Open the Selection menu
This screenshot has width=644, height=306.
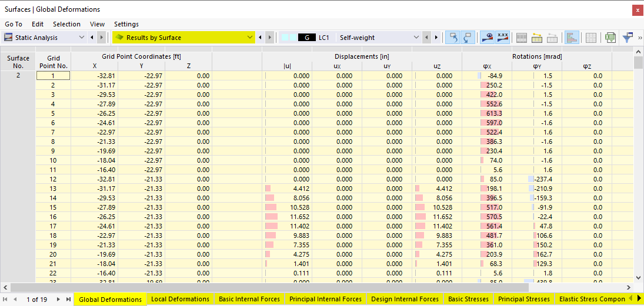click(66, 24)
